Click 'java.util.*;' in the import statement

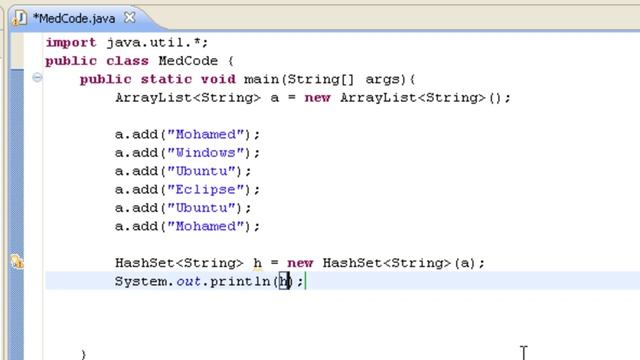157,42
